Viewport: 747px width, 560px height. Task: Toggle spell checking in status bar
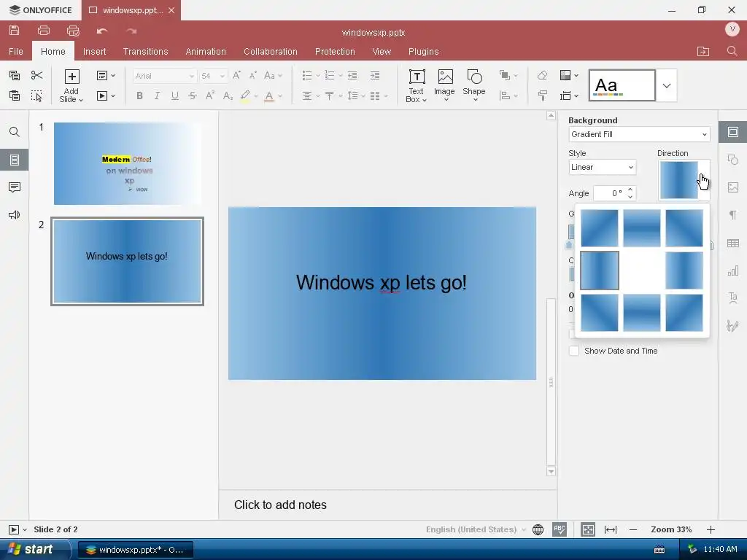(560, 529)
